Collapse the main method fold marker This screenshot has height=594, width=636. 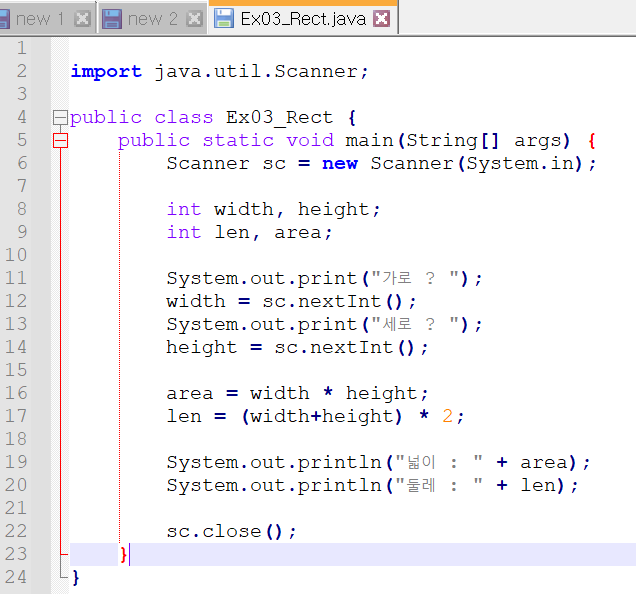60,141
